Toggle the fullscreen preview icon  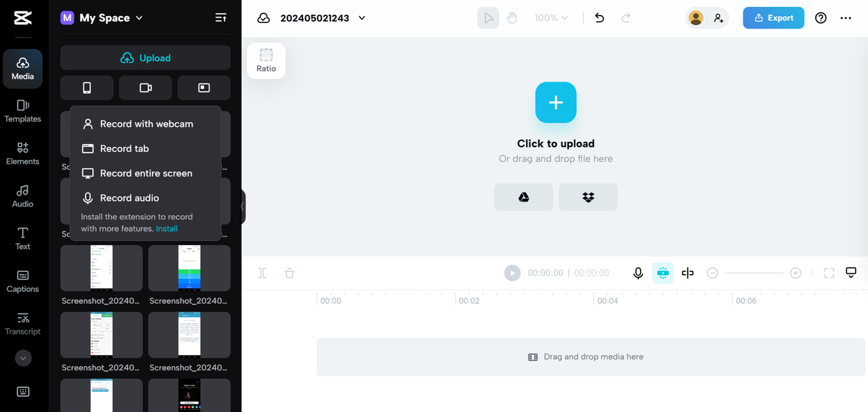(x=829, y=273)
